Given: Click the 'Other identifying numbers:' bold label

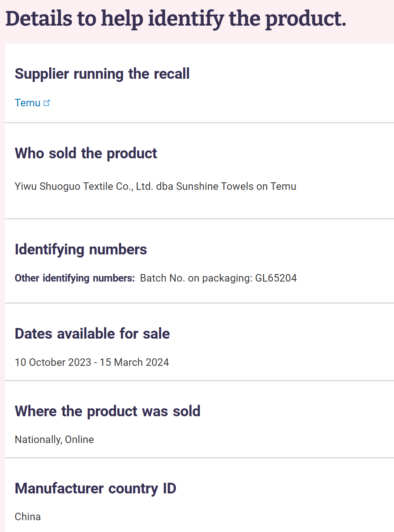Looking at the screenshot, I should point(74,278).
